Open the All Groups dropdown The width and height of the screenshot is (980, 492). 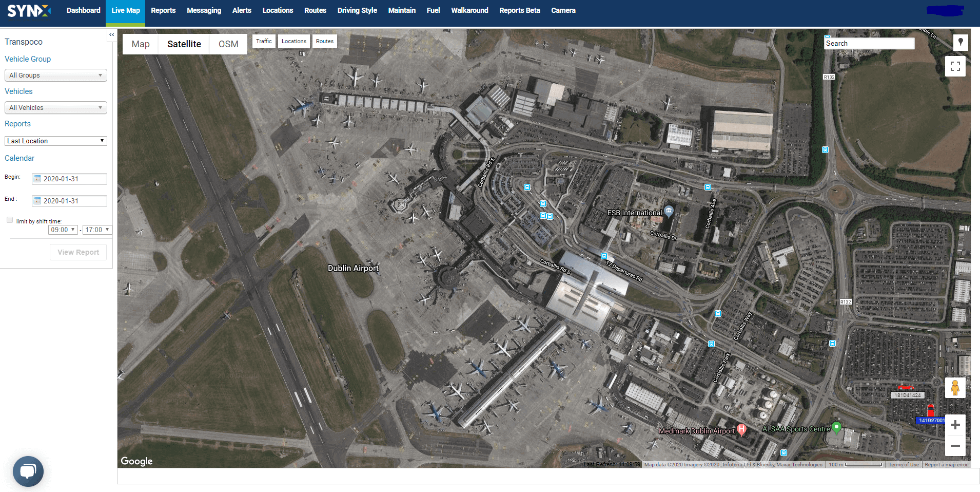coord(56,75)
